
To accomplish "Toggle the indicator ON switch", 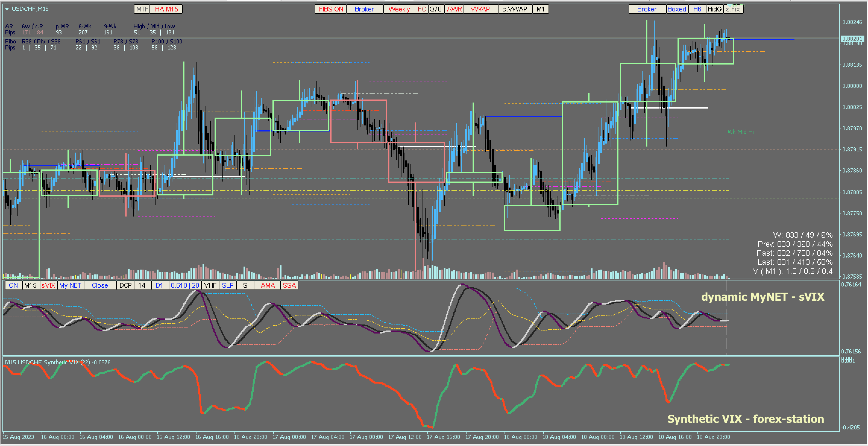I will pyautogui.click(x=13, y=285).
